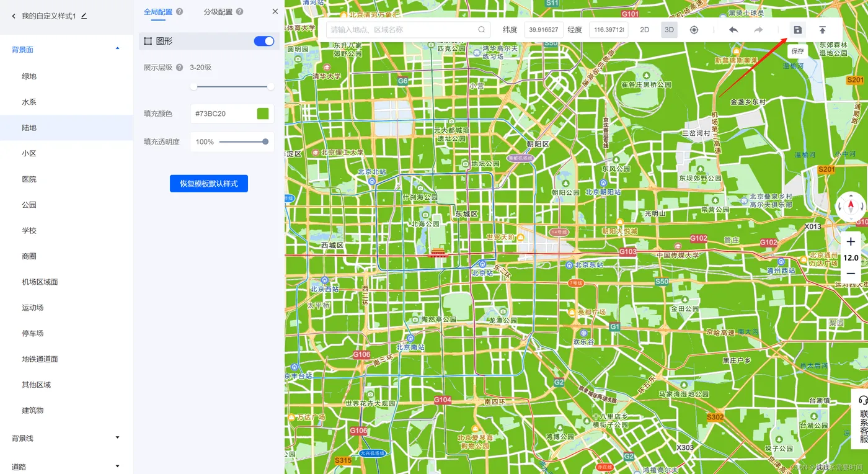
Task: Click the Tiananmen landmark icon on map
Action: tap(438, 252)
